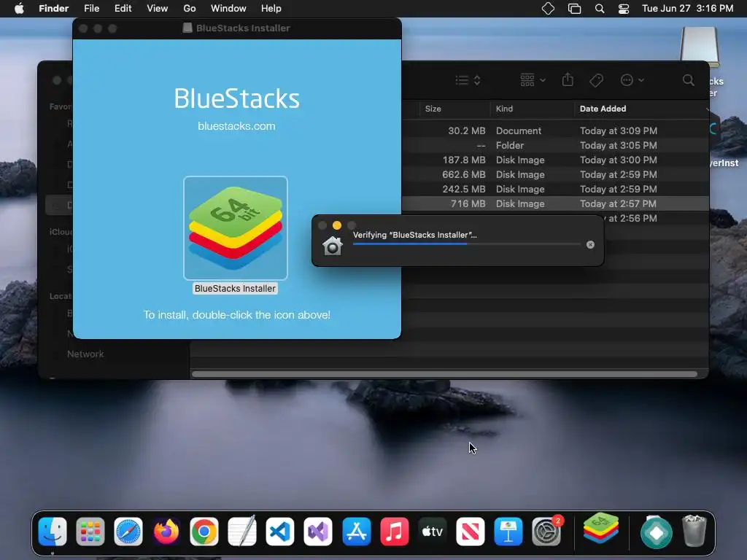
Task: Open the Edit menu
Action: click(x=123, y=8)
